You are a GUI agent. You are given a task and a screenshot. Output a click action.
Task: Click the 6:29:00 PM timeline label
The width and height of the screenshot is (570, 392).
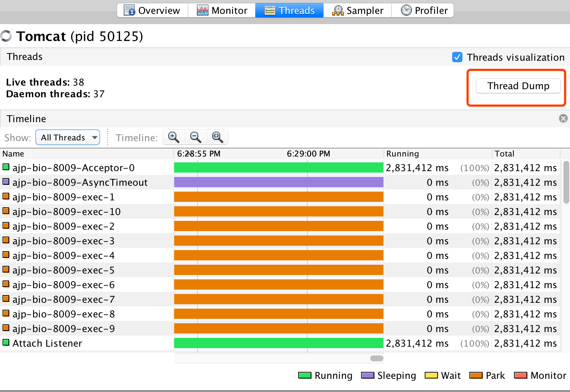click(308, 154)
